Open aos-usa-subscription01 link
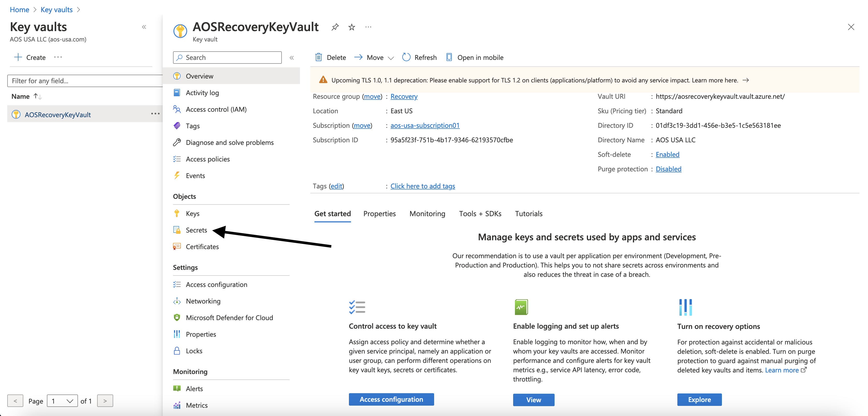 point(425,125)
